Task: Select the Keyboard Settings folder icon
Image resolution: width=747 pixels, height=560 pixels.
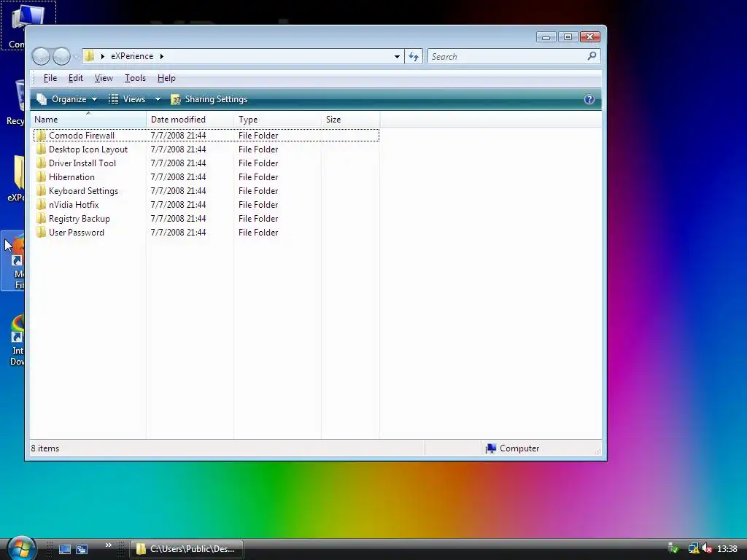Action: point(41,190)
